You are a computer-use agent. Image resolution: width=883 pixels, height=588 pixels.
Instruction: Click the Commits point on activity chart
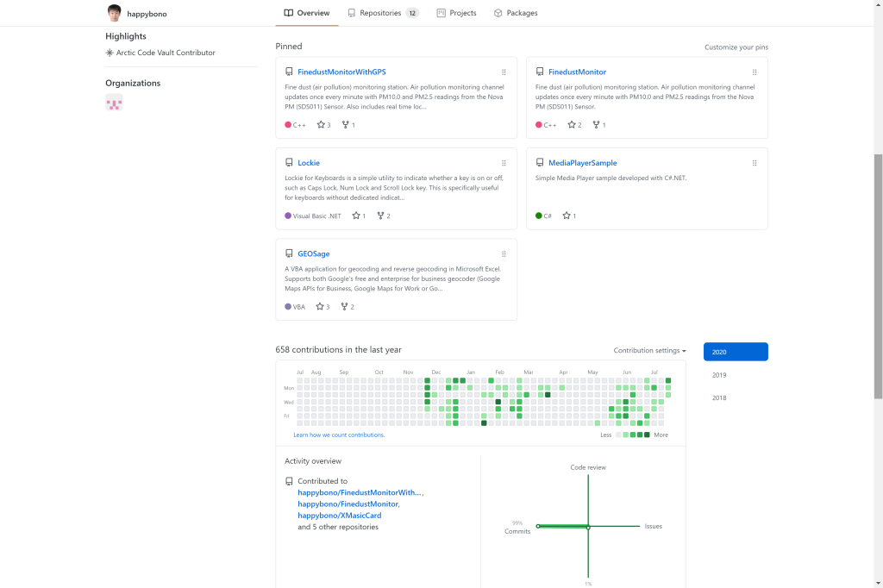(538, 526)
